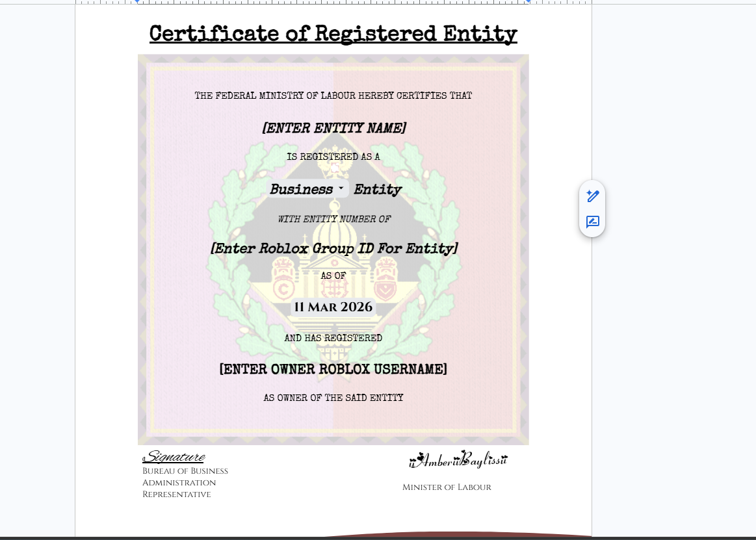Open the 11 Mar 2026 date chip
Viewport: 756px width, 540px height.
333,307
